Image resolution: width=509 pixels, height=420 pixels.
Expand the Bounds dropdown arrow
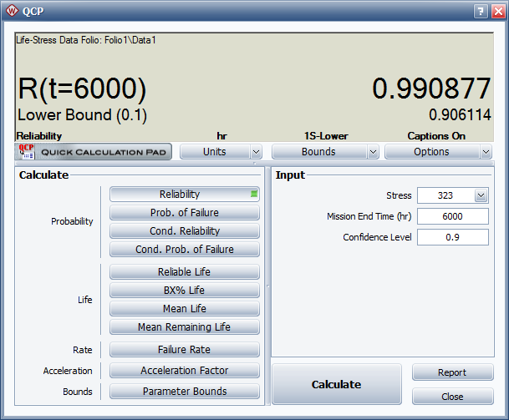tap(373, 152)
